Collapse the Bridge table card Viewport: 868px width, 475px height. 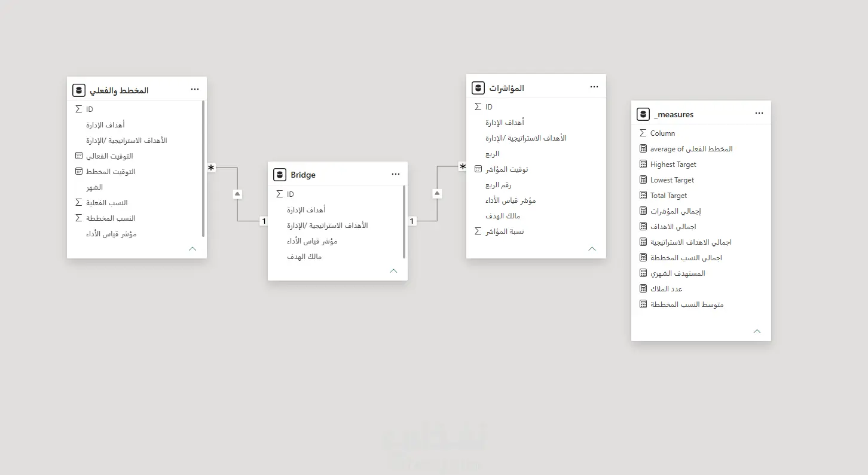point(393,271)
